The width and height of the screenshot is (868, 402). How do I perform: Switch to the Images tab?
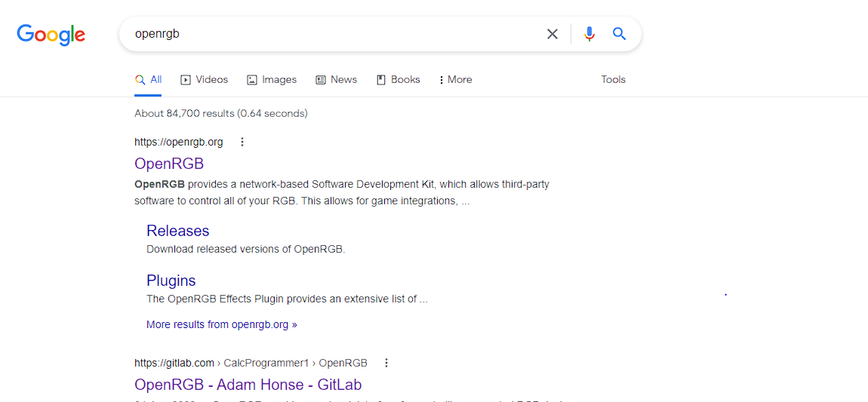(x=272, y=80)
